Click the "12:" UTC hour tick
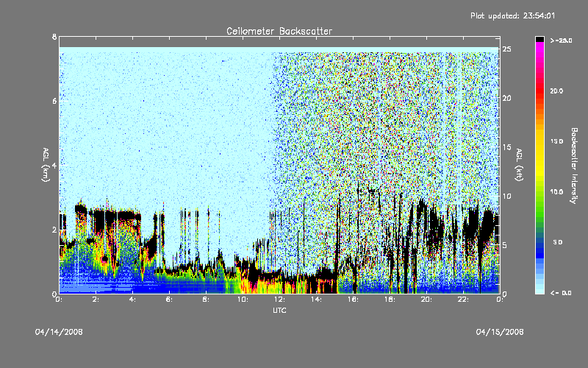The image size is (588, 368). (x=279, y=300)
